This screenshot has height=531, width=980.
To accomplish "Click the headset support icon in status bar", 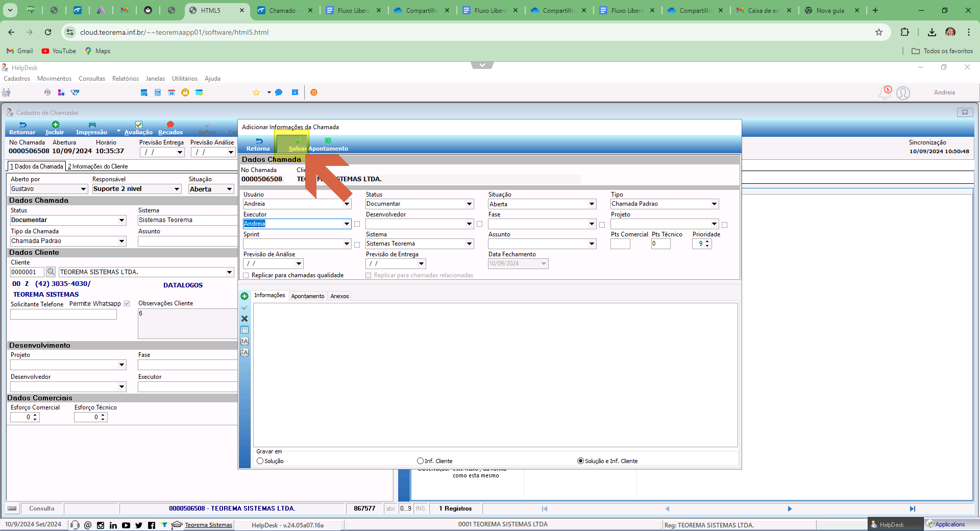I will point(75,525).
